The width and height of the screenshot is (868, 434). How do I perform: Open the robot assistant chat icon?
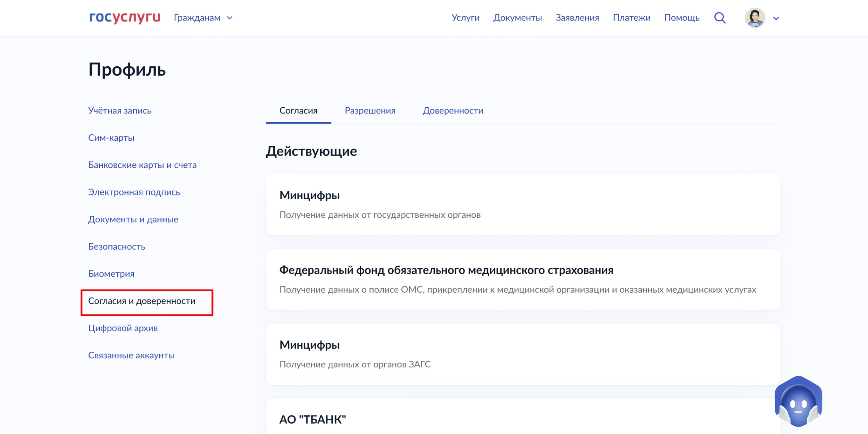[798, 401]
